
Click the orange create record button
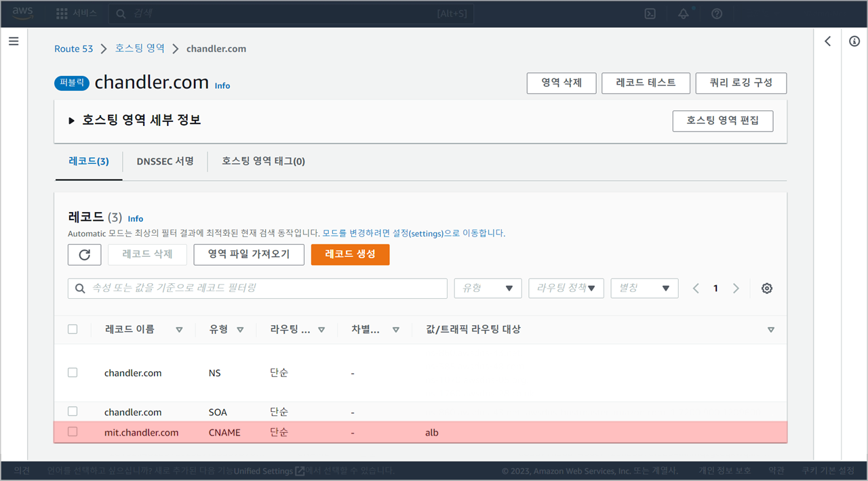click(351, 255)
